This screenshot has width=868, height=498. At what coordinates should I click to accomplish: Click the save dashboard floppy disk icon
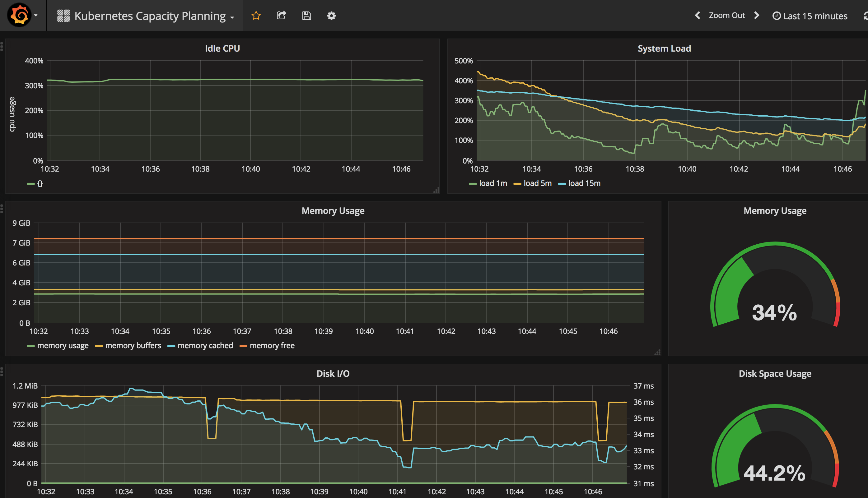(306, 16)
